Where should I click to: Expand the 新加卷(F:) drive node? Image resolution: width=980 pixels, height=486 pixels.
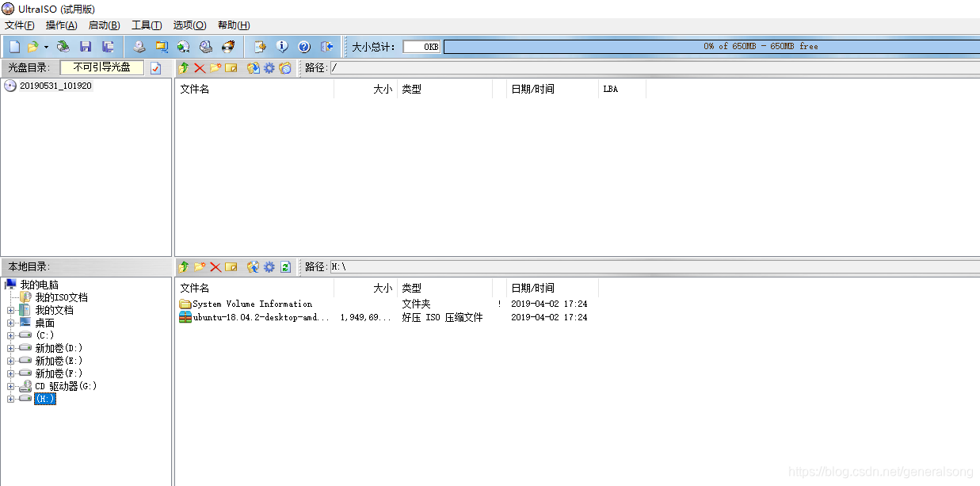(11, 374)
